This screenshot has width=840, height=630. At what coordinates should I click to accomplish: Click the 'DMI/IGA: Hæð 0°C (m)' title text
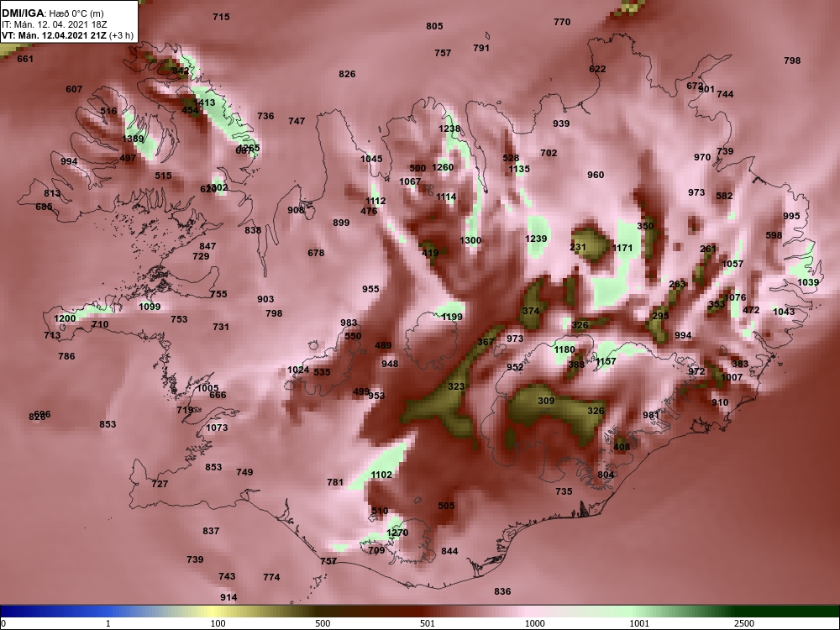coord(52,13)
